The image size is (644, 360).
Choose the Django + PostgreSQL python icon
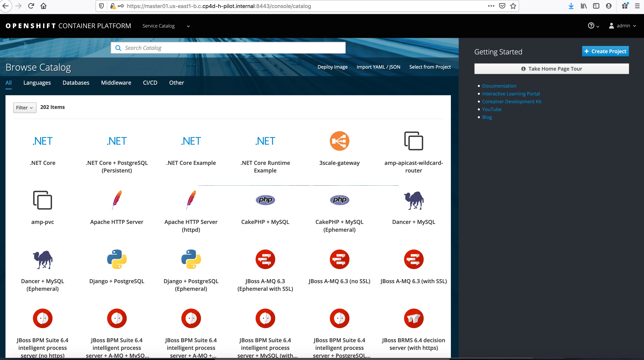[x=117, y=259]
